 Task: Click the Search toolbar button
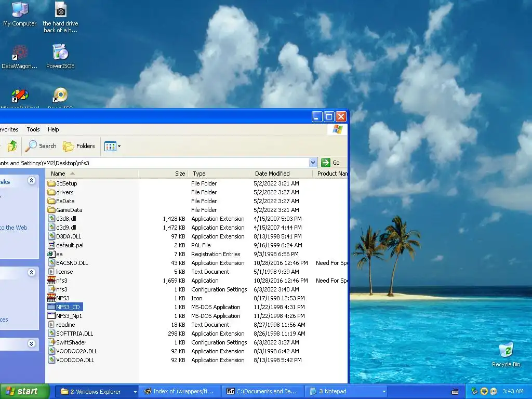(x=42, y=146)
